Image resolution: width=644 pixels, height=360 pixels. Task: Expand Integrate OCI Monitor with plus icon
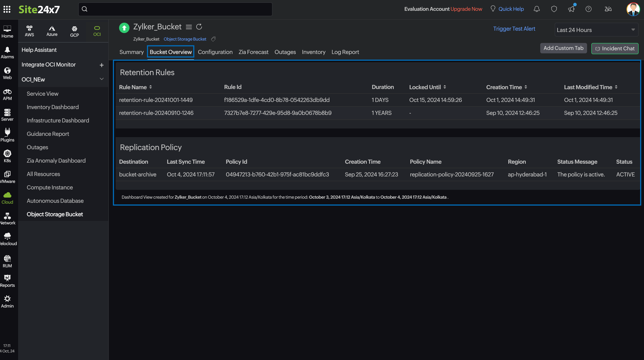(x=102, y=65)
